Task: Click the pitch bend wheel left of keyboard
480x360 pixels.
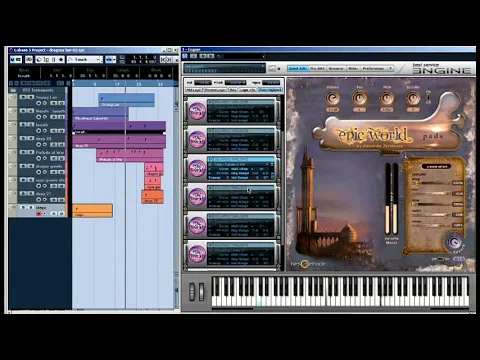Action: pyautogui.click(x=192, y=292)
